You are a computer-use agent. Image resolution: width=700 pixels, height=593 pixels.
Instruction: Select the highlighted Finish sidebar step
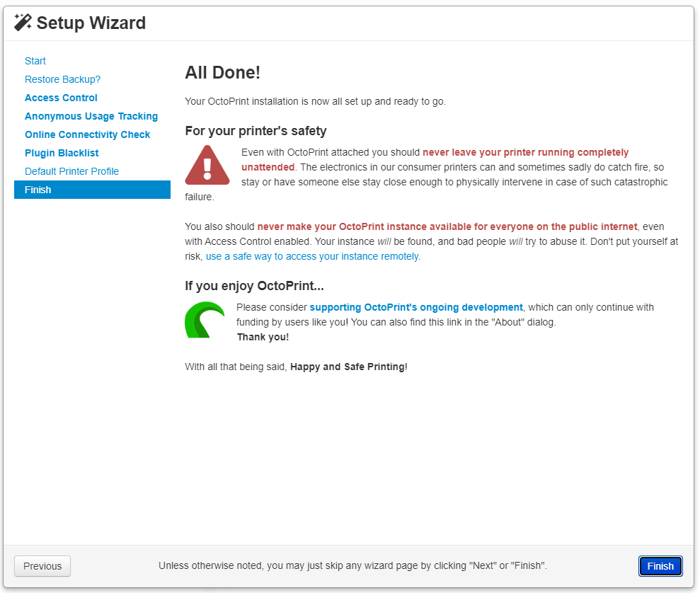pyautogui.click(x=93, y=190)
